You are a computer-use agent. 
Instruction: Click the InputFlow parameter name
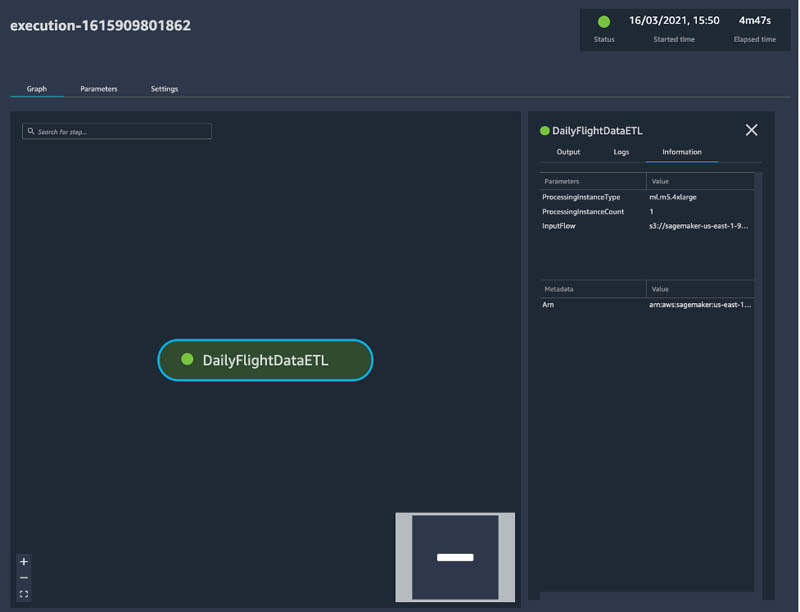tap(559, 226)
